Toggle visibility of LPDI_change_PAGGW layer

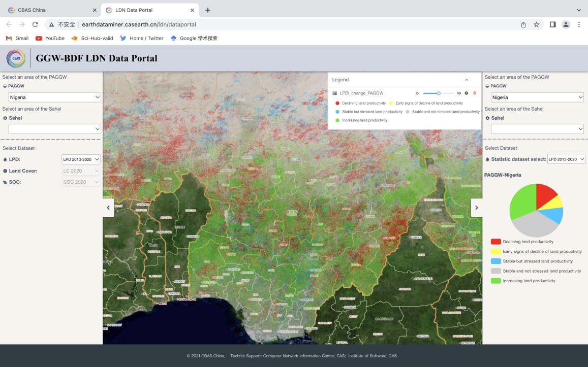[459, 93]
